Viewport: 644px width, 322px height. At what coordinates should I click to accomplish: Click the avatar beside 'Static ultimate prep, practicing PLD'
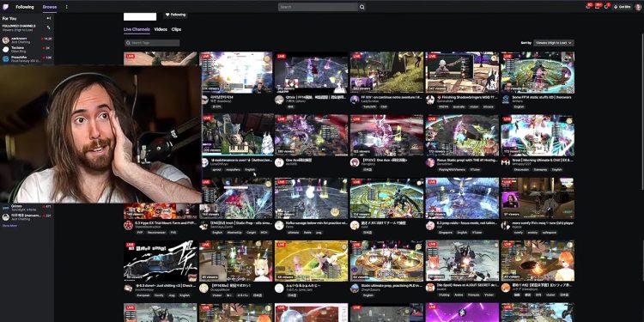click(x=355, y=288)
